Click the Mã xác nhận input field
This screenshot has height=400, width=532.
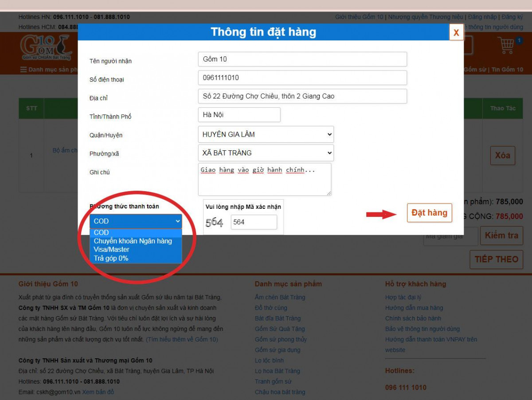(254, 222)
